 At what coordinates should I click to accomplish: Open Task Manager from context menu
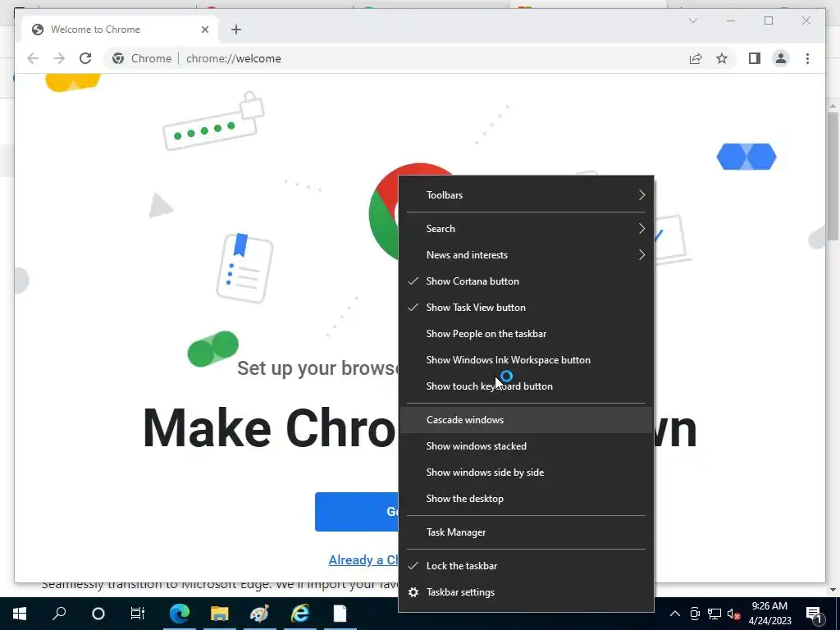pyautogui.click(x=526, y=532)
